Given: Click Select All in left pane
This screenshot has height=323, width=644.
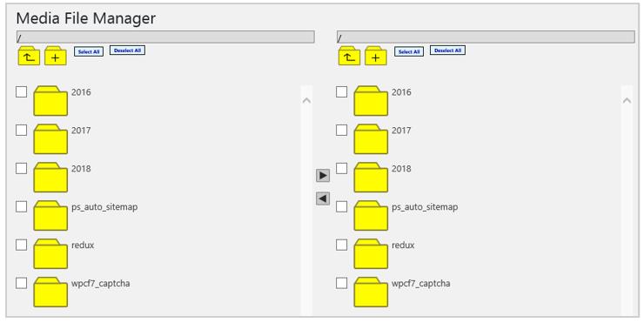Looking at the screenshot, I should click(x=89, y=51).
